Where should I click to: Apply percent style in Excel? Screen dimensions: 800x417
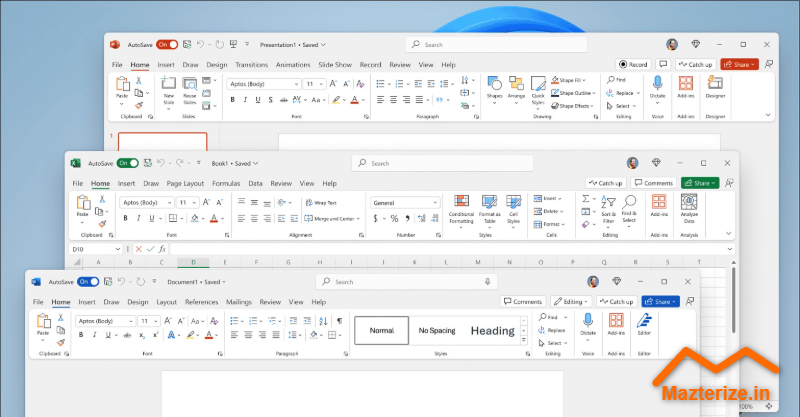pyautogui.click(x=394, y=218)
